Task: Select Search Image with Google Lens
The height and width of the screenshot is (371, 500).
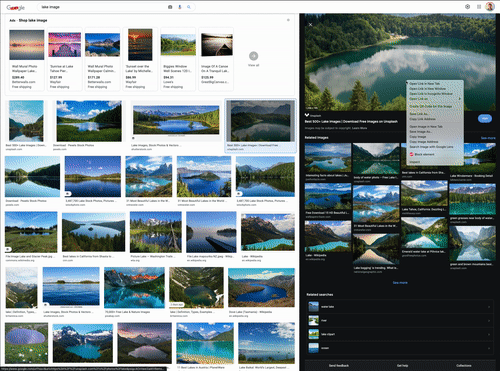Action: 431,147
